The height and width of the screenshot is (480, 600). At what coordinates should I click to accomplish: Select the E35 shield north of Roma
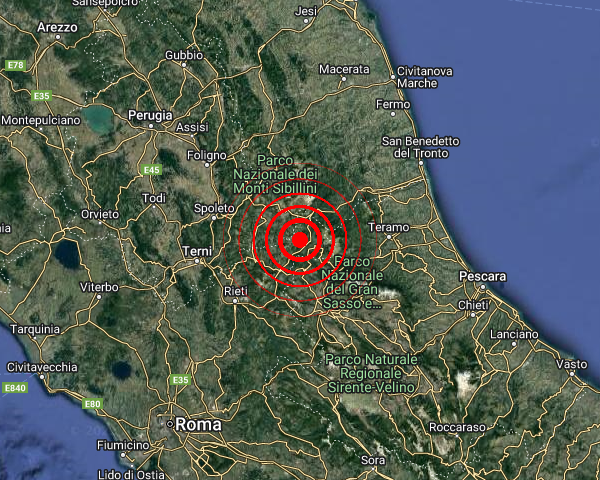click(180, 380)
